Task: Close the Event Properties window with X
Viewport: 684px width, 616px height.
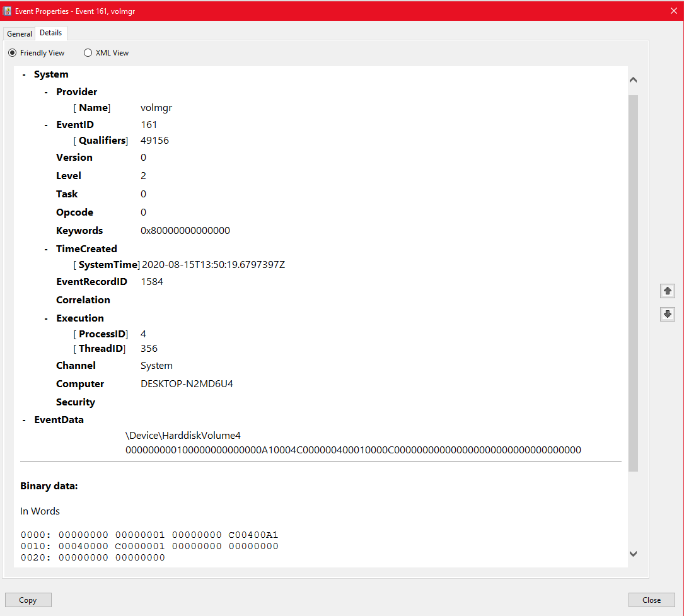Action: pyautogui.click(x=673, y=11)
